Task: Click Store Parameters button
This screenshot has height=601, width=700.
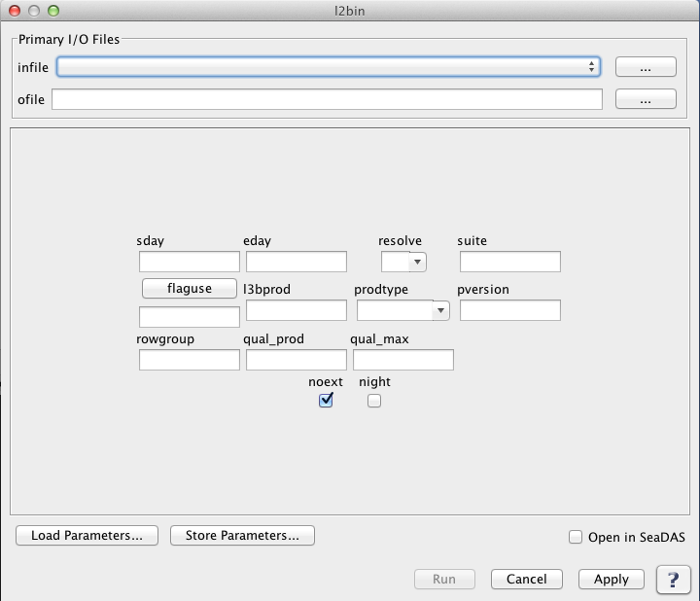Action: [x=242, y=536]
